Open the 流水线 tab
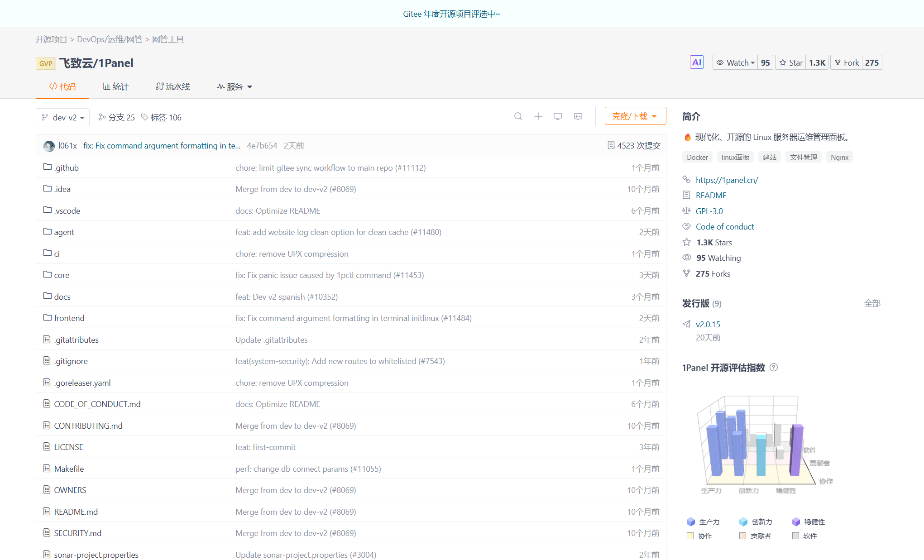 [x=172, y=86]
